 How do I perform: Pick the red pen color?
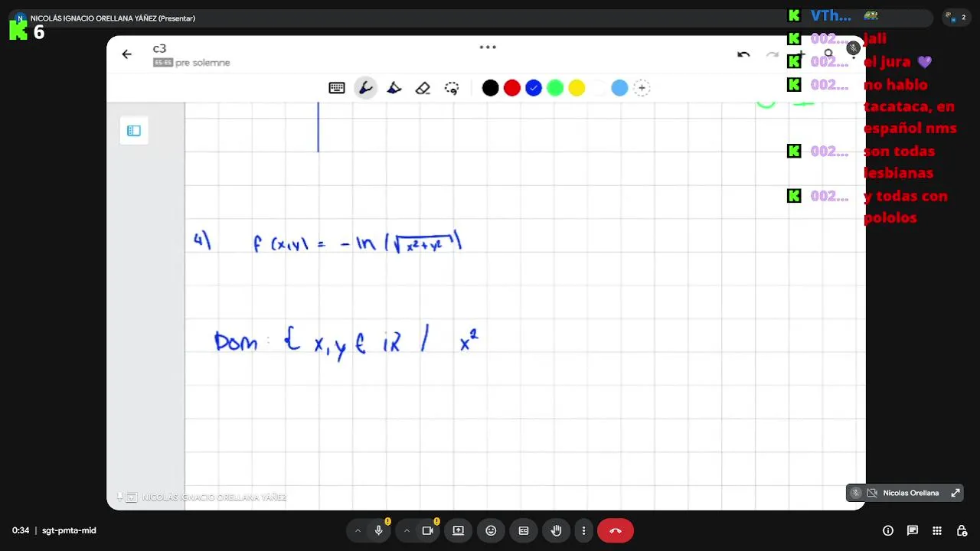(512, 88)
